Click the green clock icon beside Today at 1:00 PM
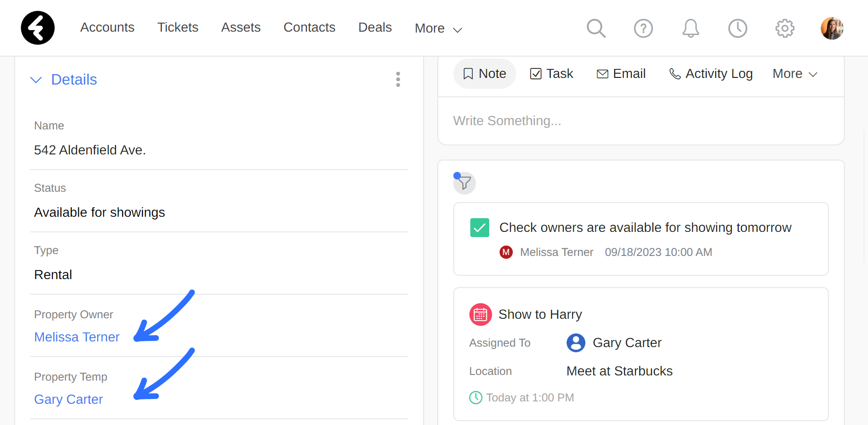Image resolution: width=868 pixels, height=425 pixels. click(476, 398)
